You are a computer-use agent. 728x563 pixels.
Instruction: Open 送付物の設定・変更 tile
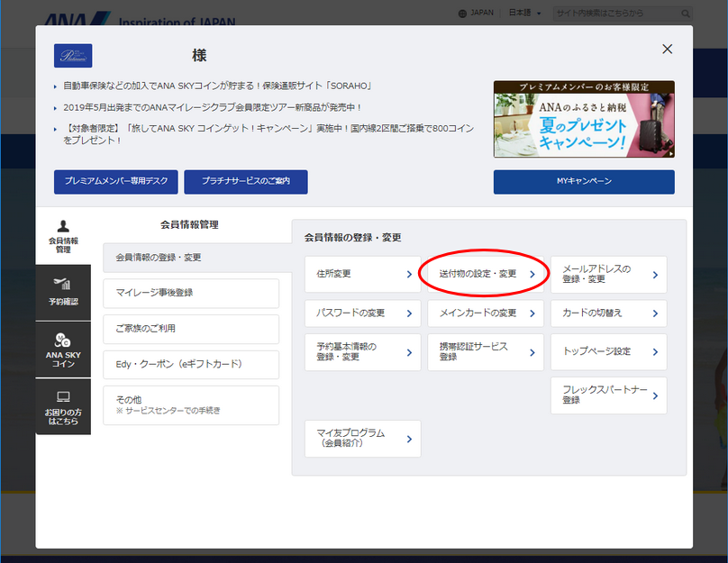485,275
